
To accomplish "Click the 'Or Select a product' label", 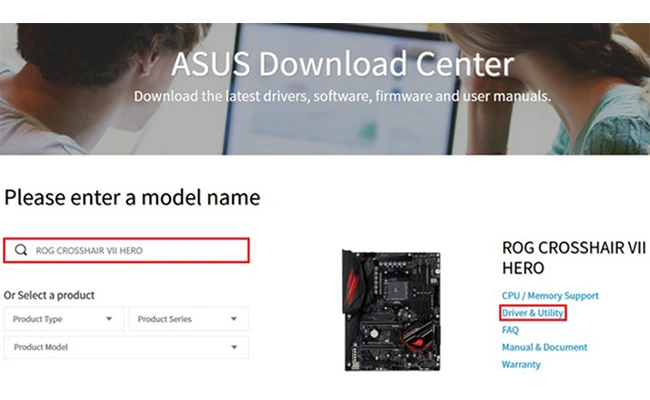I will (x=49, y=295).
